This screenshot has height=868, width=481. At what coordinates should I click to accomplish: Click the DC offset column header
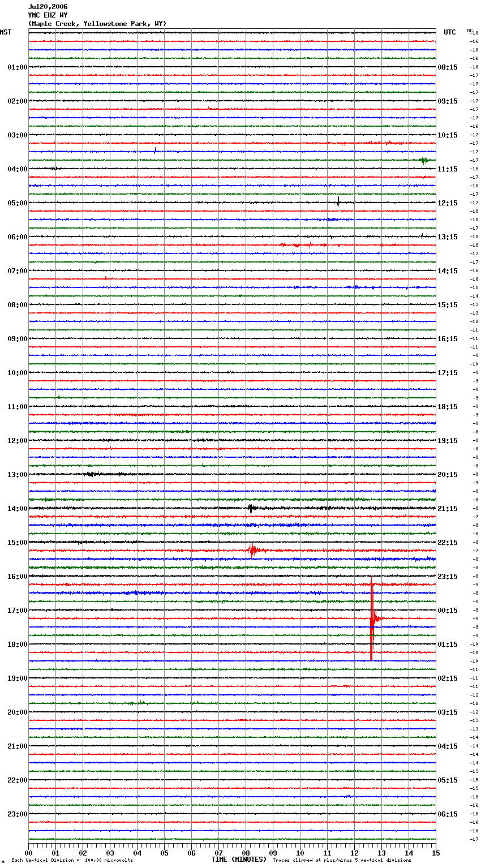(x=470, y=31)
